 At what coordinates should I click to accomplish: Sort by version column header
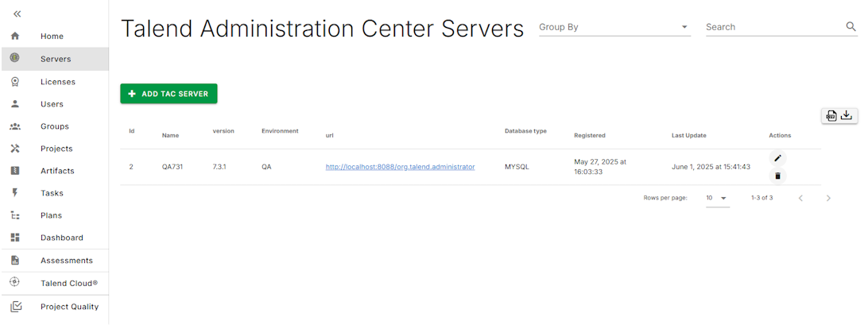[x=223, y=130]
